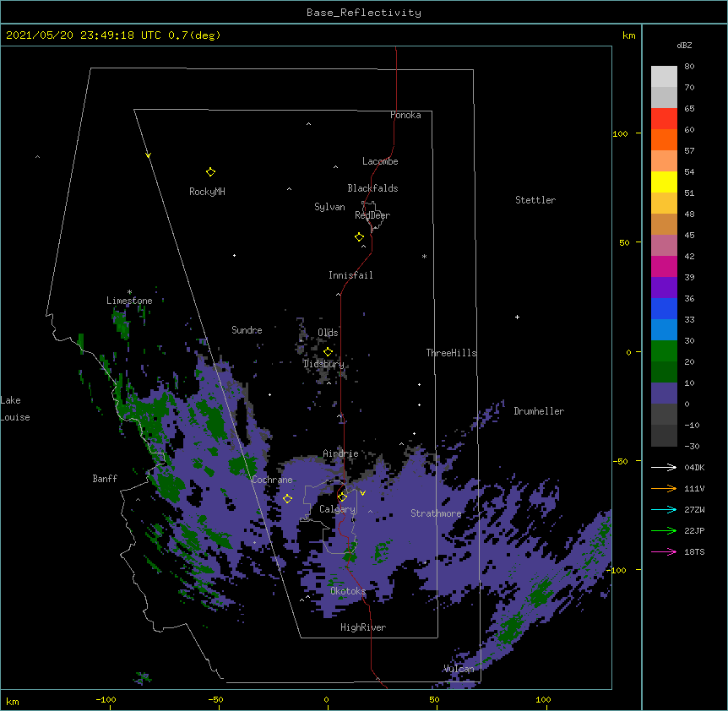Click the Calgary city label
Image resolution: width=728 pixels, height=711 pixels.
[x=337, y=509]
